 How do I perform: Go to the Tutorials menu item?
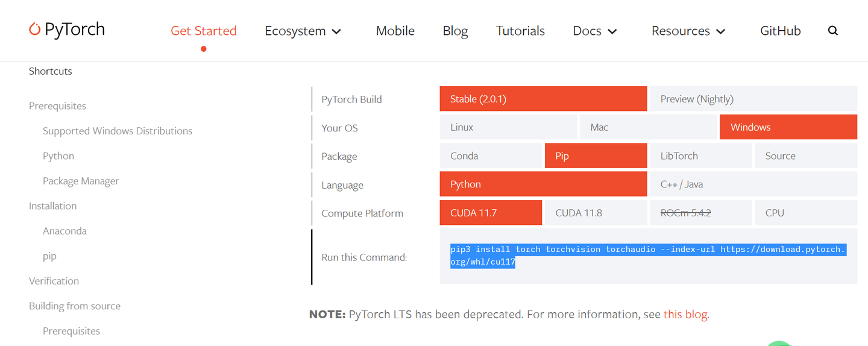(x=520, y=31)
